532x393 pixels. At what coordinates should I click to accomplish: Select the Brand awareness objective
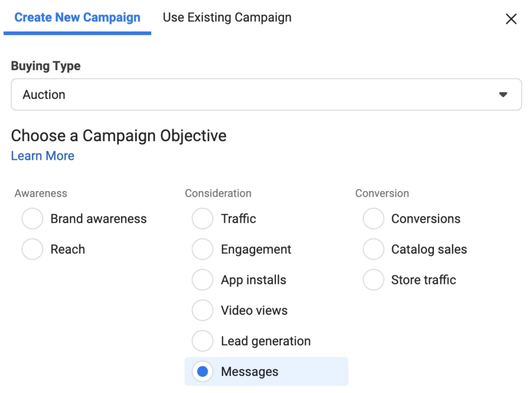(x=32, y=219)
